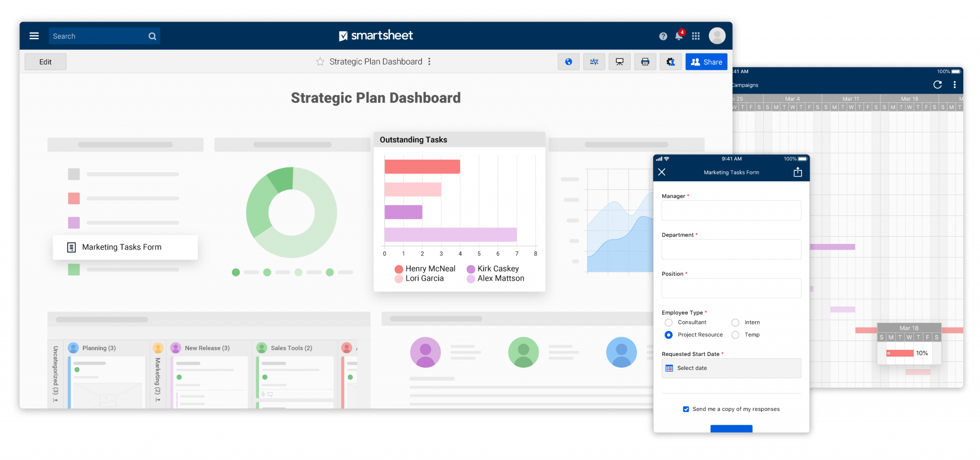Open more options in Campaigns Gantt window

pyautogui.click(x=955, y=85)
